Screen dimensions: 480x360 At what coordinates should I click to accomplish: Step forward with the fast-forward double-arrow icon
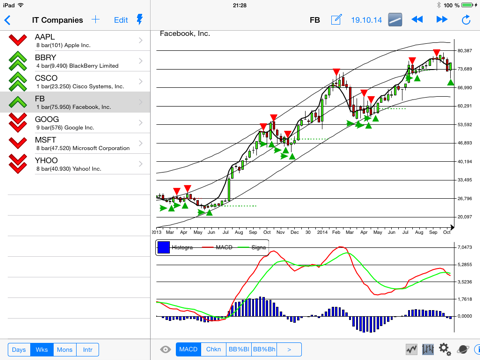coord(442,20)
